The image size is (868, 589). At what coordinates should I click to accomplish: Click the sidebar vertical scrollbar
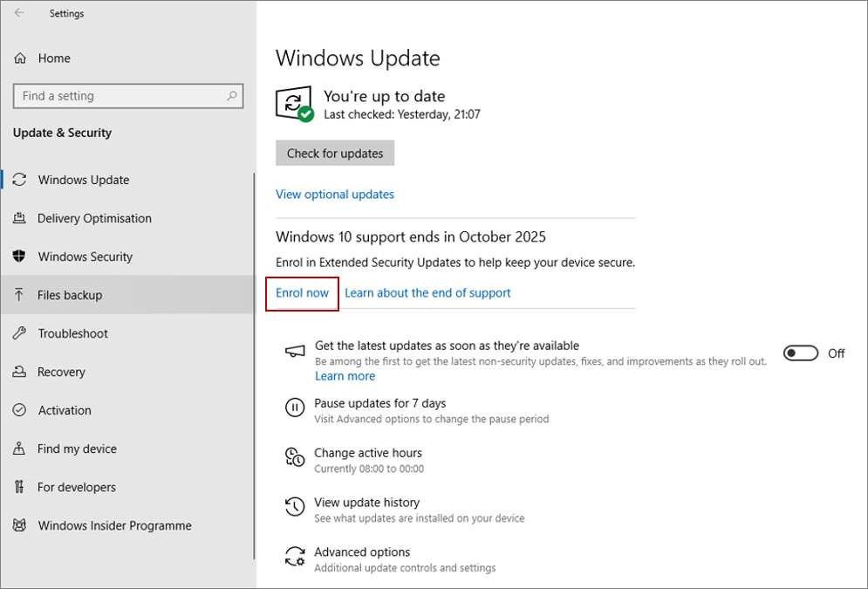(254, 366)
